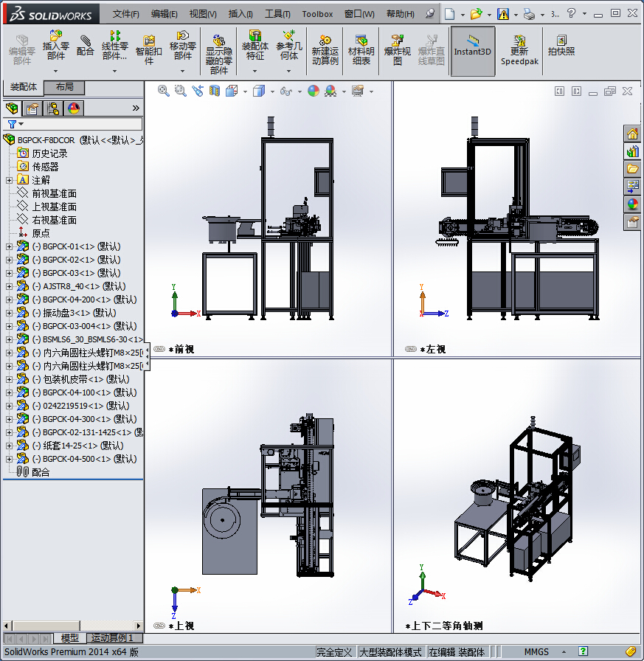Viewport: 644px width, 661px height.
Task: Click Exploded View (爆炸视图) tool
Action: pos(397,49)
